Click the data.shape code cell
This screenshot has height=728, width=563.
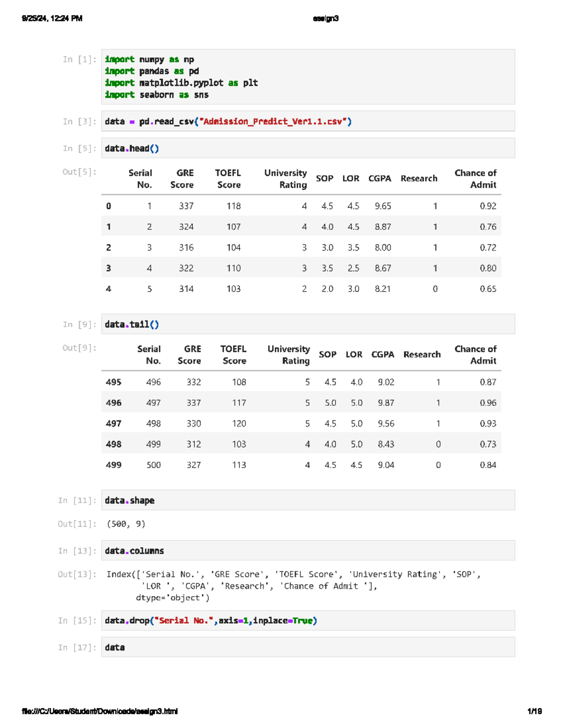(129, 500)
